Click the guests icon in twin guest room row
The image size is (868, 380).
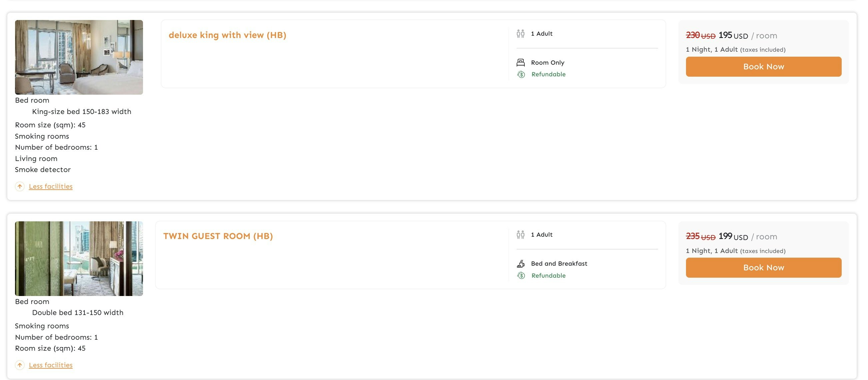coord(521,235)
